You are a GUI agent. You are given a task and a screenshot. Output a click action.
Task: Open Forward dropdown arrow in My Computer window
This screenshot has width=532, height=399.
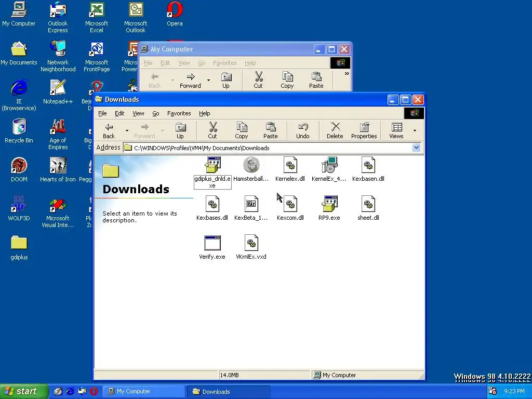point(208,81)
